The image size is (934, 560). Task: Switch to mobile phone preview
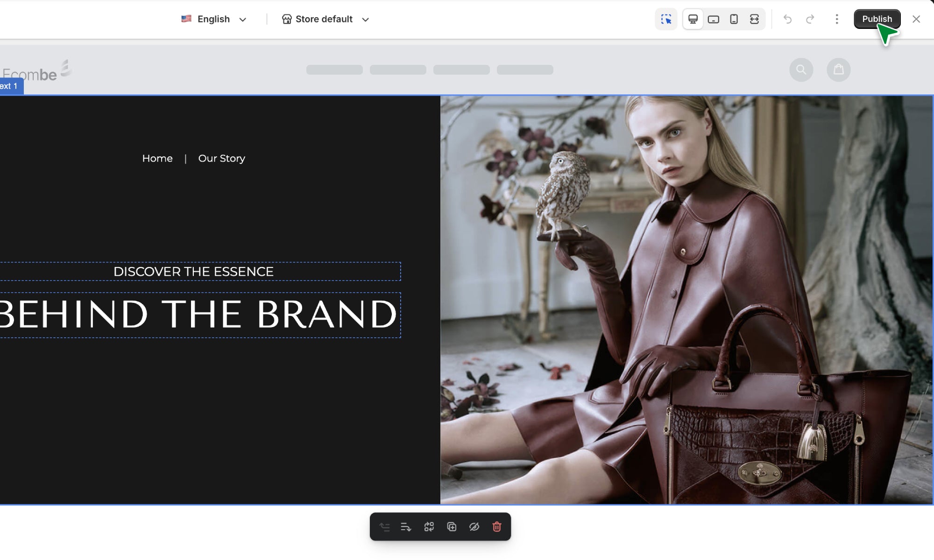734,19
